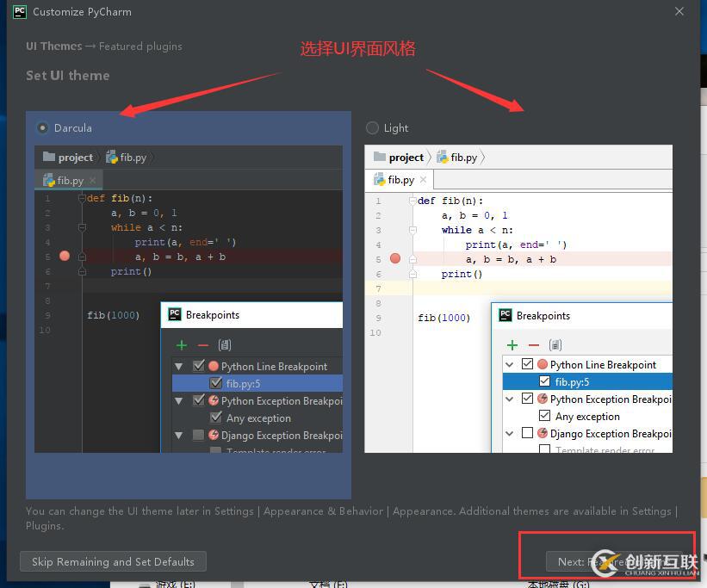Click the Featured plugins breadcrumb step
Viewport: 707px width, 588px height.
click(140, 46)
